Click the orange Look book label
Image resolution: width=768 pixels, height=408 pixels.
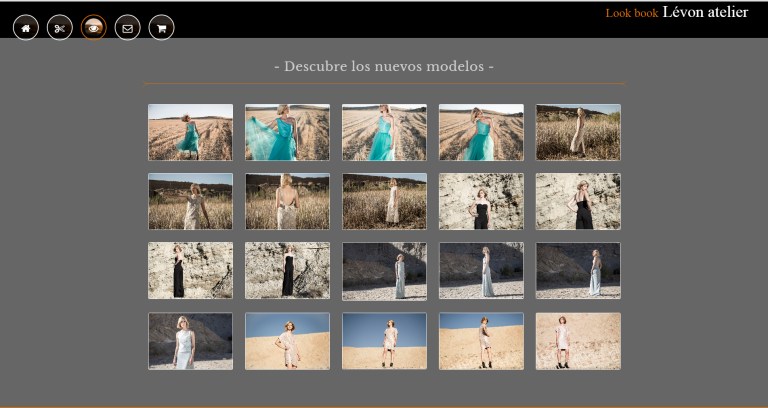point(631,13)
